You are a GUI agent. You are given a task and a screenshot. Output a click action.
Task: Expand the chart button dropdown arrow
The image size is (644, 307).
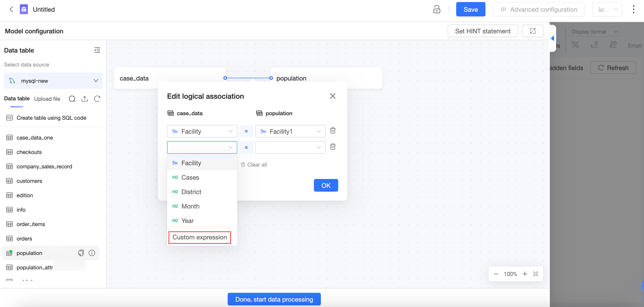(x=616, y=9)
